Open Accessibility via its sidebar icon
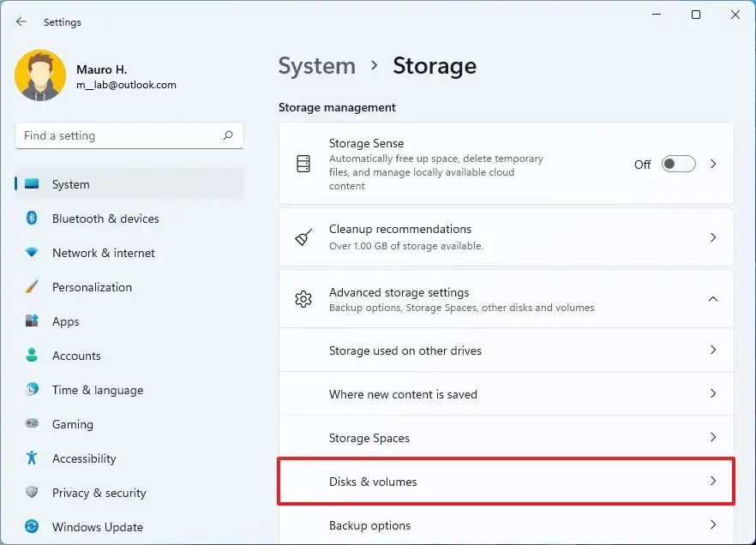The image size is (756, 545). [33, 458]
